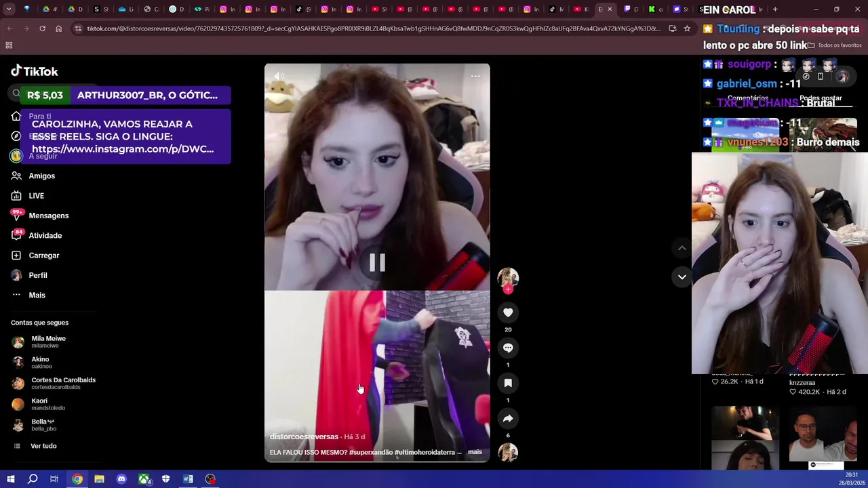Share the video with the arrow icon

(x=508, y=418)
